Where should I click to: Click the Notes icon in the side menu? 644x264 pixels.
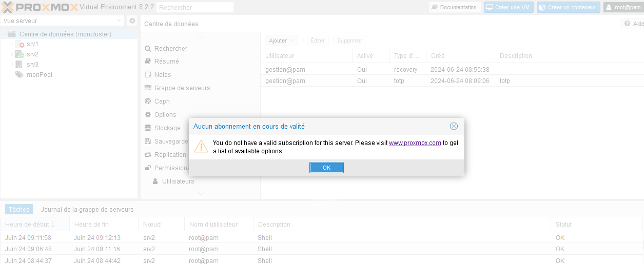pos(148,75)
